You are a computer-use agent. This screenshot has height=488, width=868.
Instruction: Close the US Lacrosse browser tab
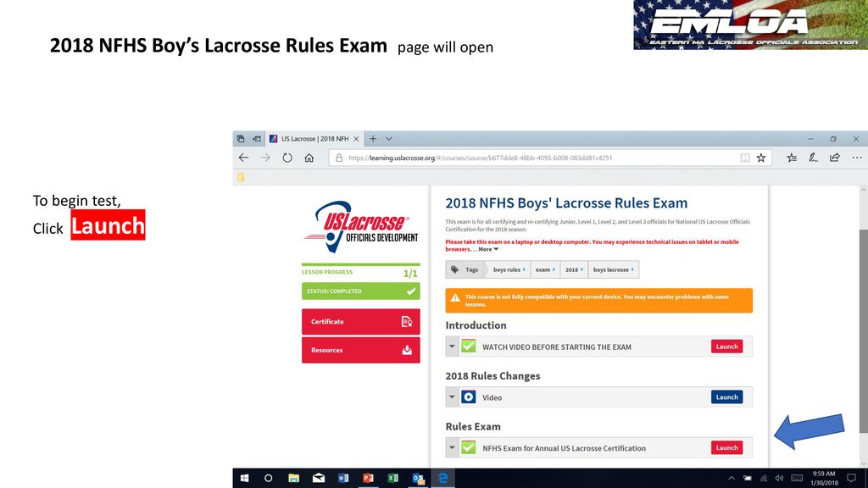coord(356,139)
